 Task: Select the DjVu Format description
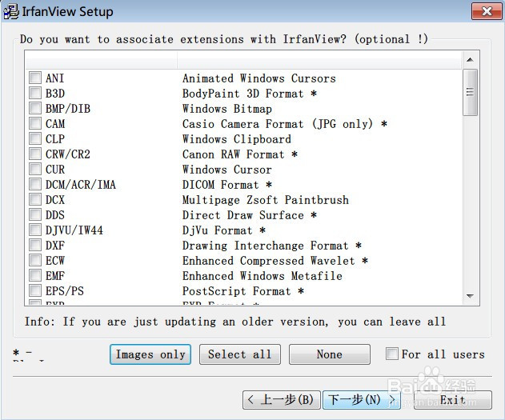(224, 230)
